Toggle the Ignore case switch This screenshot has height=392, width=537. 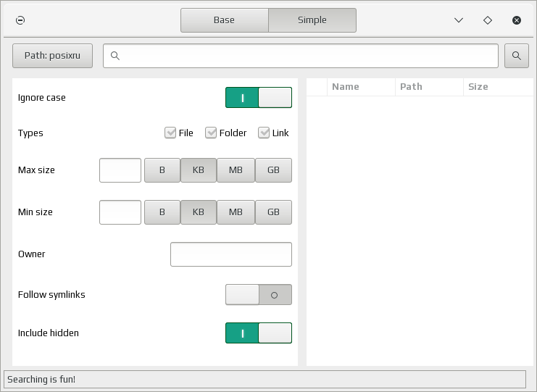point(259,98)
